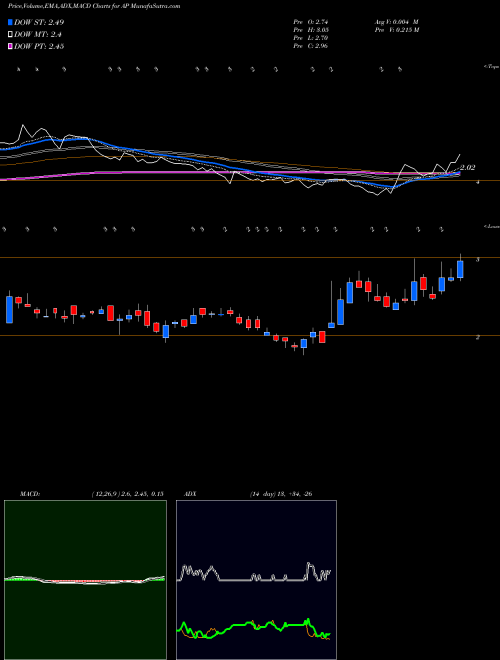The width and height of the screenshot is (500, 660).
Task: Click the price axis label 3
Action: point(477,260)
